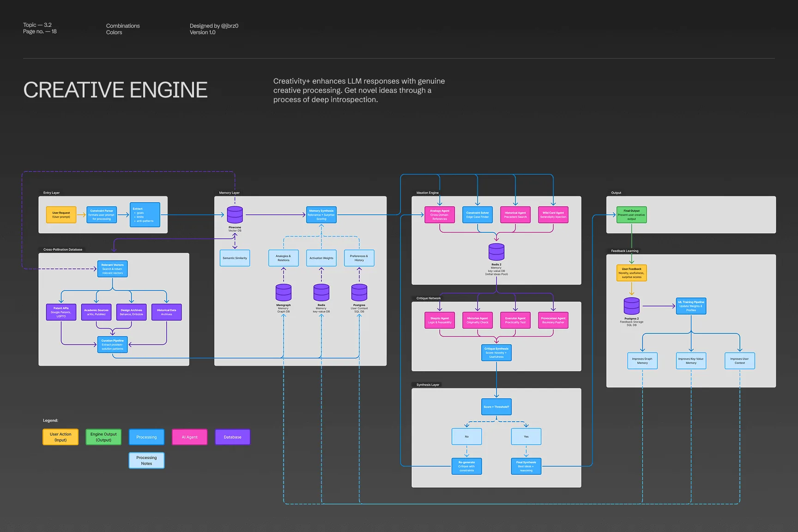Select the Extract goals limits anti-patterns node

click(x=145, y=215)
